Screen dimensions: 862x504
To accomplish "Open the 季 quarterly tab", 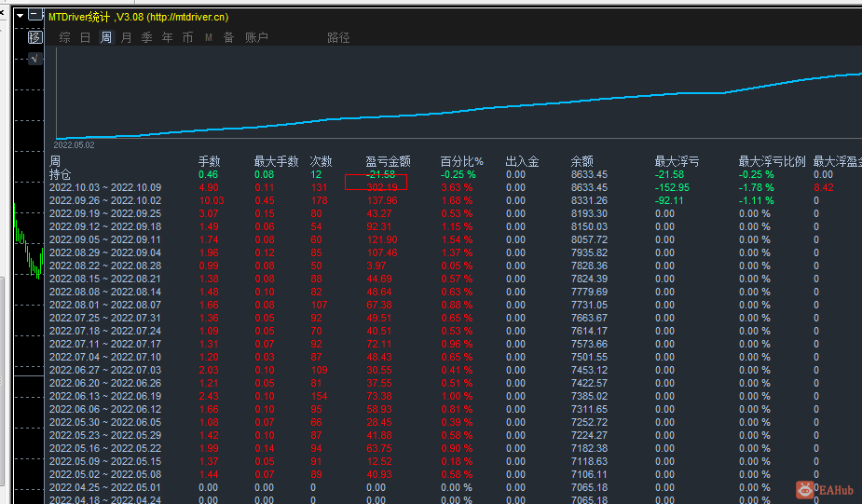I will (x=147, y=37).
